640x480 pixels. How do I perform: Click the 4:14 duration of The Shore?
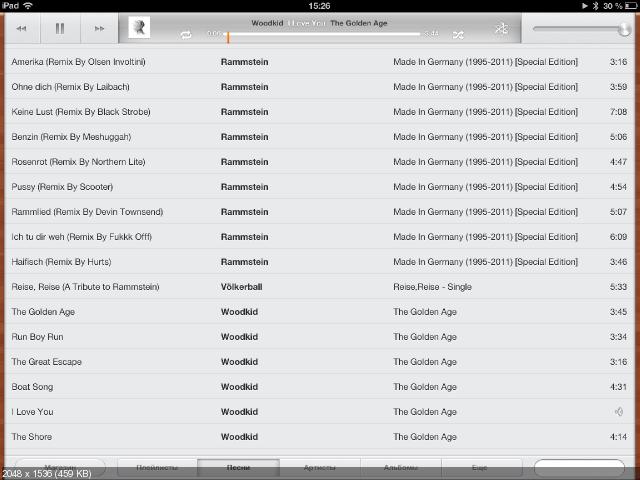click(x=618, y=437)
